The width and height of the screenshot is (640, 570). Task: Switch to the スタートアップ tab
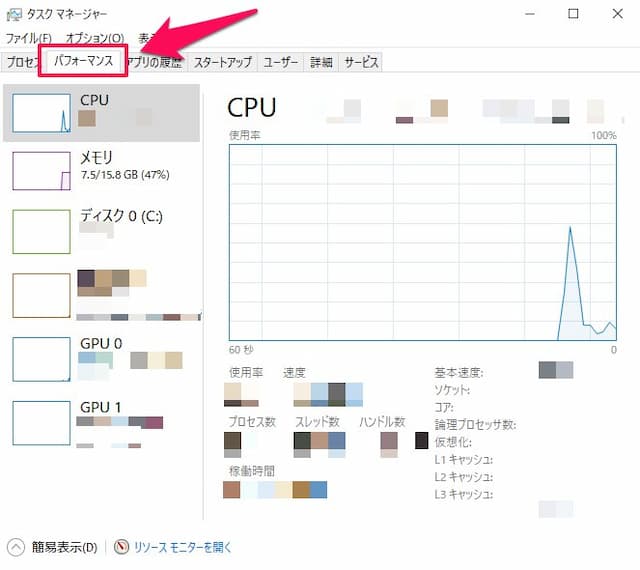click(x=222, y=62)
